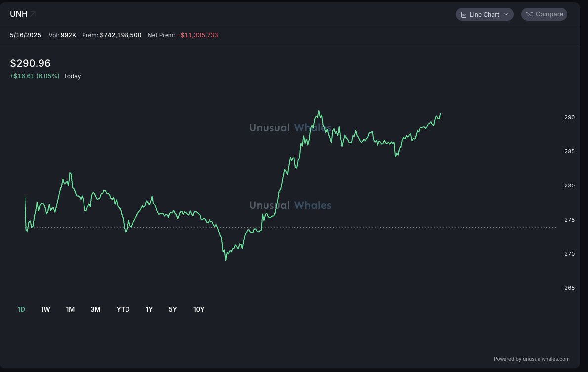Click the +$16.61 (6.05%) change value
This screenshot has height=372, width=588.
point(35,76)
